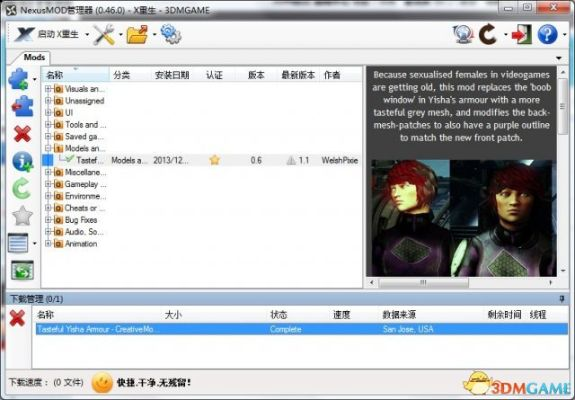Sort by the 最新版本 column header

click(x=298, y=75)
